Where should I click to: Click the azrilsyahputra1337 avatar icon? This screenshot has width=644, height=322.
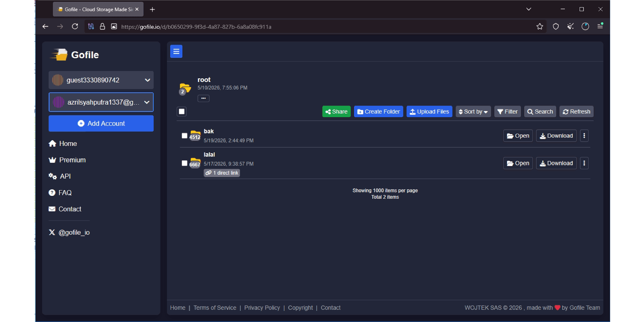click(x=58, y=102)
